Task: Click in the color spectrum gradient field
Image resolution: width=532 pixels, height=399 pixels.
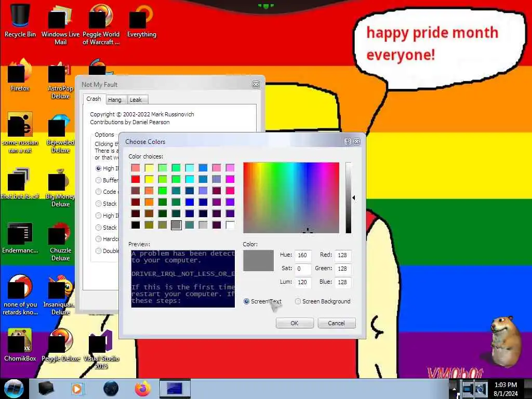Action: [291, 198]
